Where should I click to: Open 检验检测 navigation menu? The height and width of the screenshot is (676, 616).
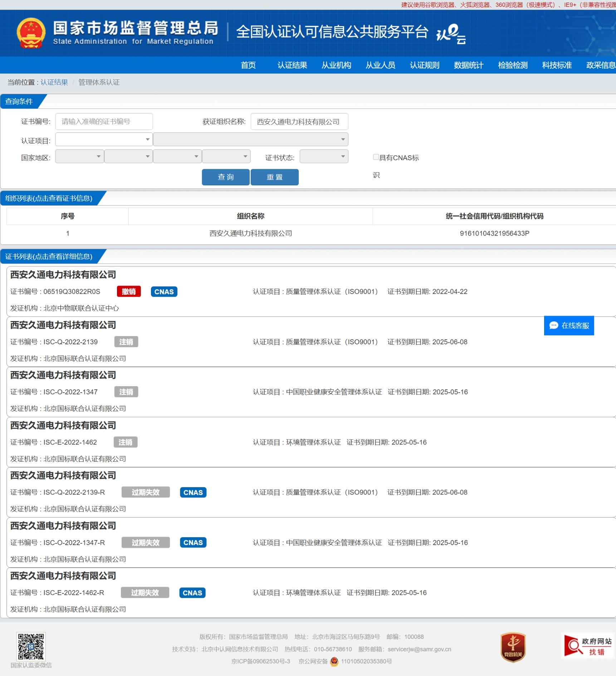point(513,65)
